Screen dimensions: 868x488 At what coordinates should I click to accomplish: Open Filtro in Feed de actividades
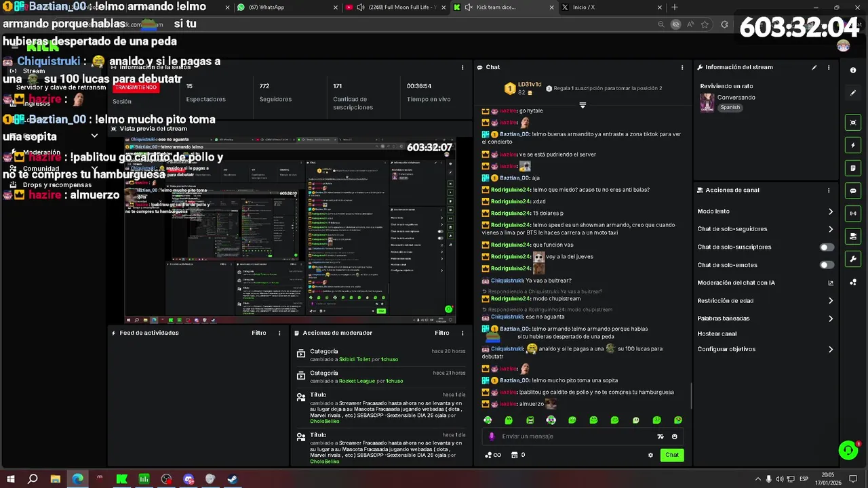pyautogui.click(x=259, y=333)
